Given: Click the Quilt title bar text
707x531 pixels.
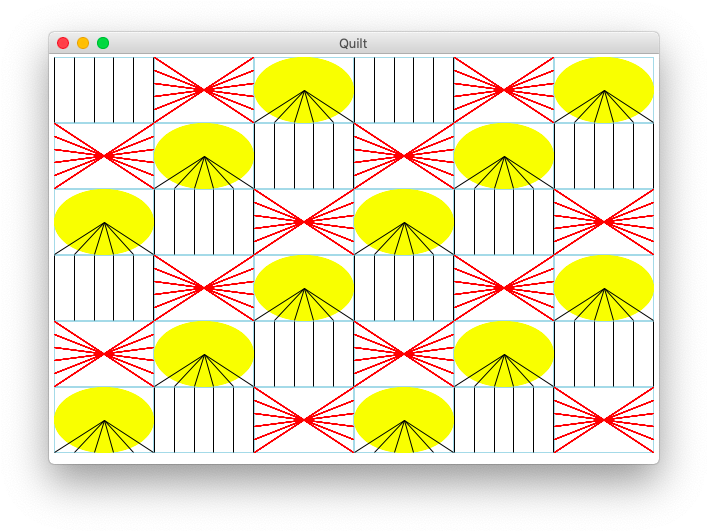Looking at the screenshot, I should (353, 43).
